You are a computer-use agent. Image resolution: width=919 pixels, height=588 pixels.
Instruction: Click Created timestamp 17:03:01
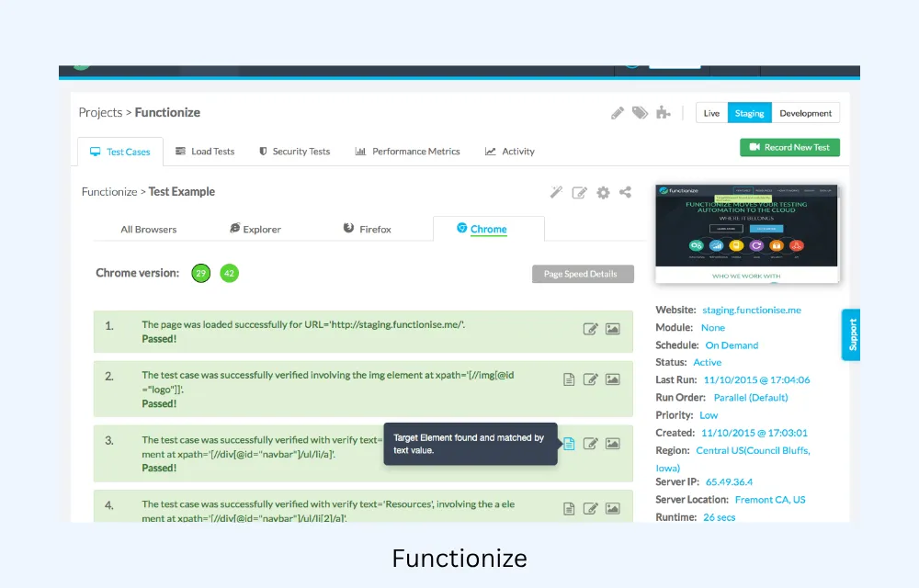tap(754, 433)
